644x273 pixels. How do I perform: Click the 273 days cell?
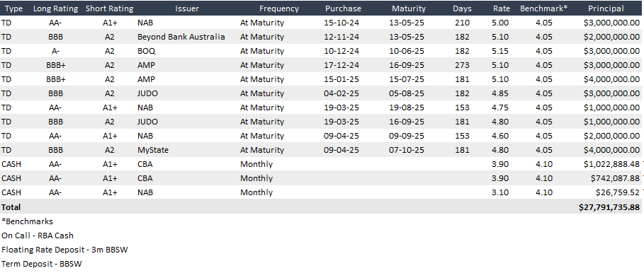coord(462,65)
